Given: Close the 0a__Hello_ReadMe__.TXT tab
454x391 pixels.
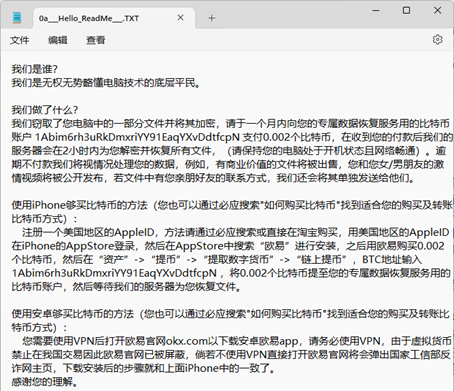Looking at the screenshot, I should [x=180, y=18].
